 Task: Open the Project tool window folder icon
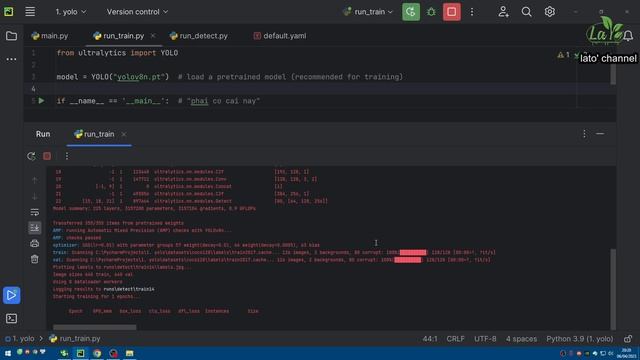pyautogui.click(x=11, y=36)
